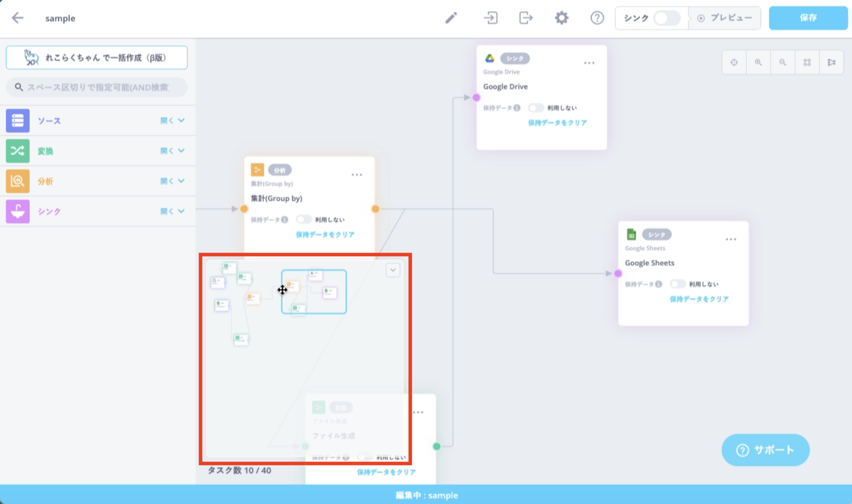Image resolution: width=852 pixels, height=504 pixels.
Task: Click the fit-to-screen icon on canvas toolbar
Action: click(807, 62)
